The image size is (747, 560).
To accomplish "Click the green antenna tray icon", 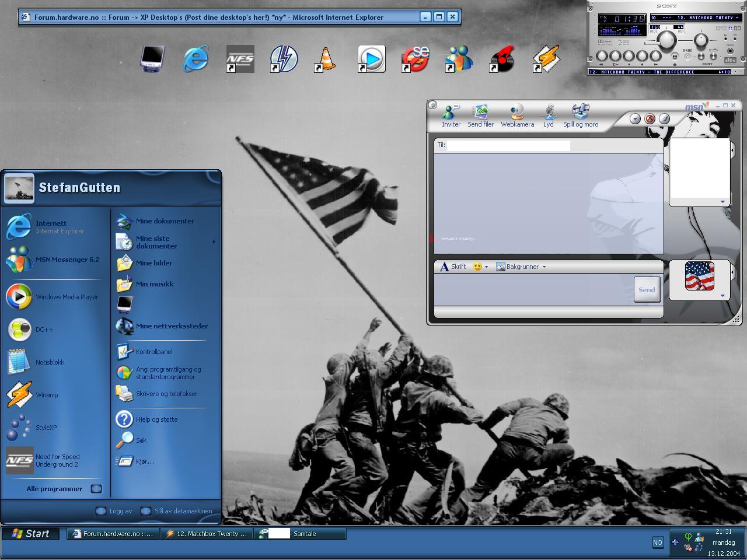I will 688,537.
